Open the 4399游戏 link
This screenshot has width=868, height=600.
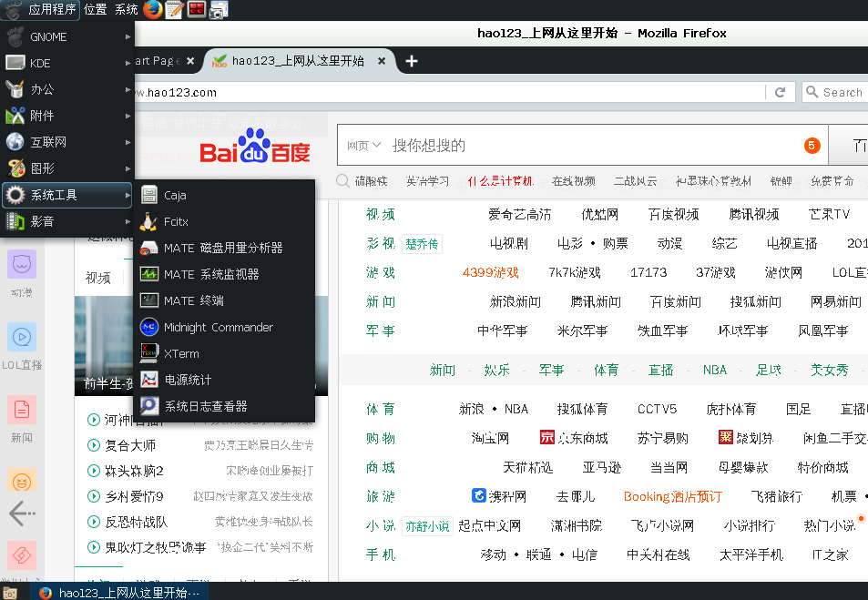pyautogui.click(x=490, y=272)
